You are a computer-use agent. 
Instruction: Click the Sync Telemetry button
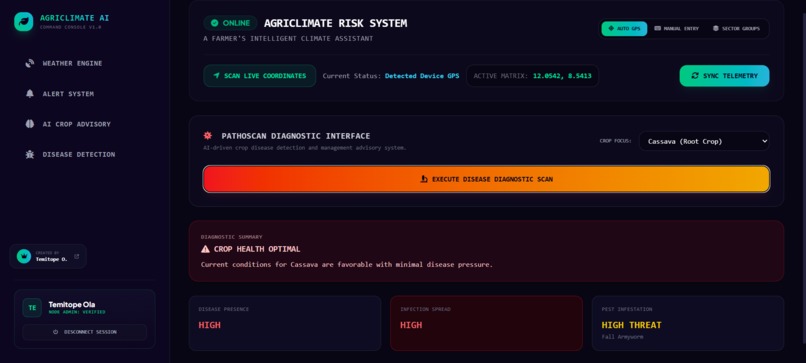[x=724, y=76]
